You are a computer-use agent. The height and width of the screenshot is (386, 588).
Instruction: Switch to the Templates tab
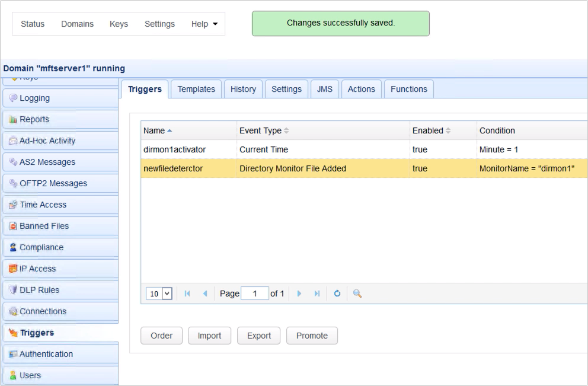pyautogui.click(x=196, y=89)
